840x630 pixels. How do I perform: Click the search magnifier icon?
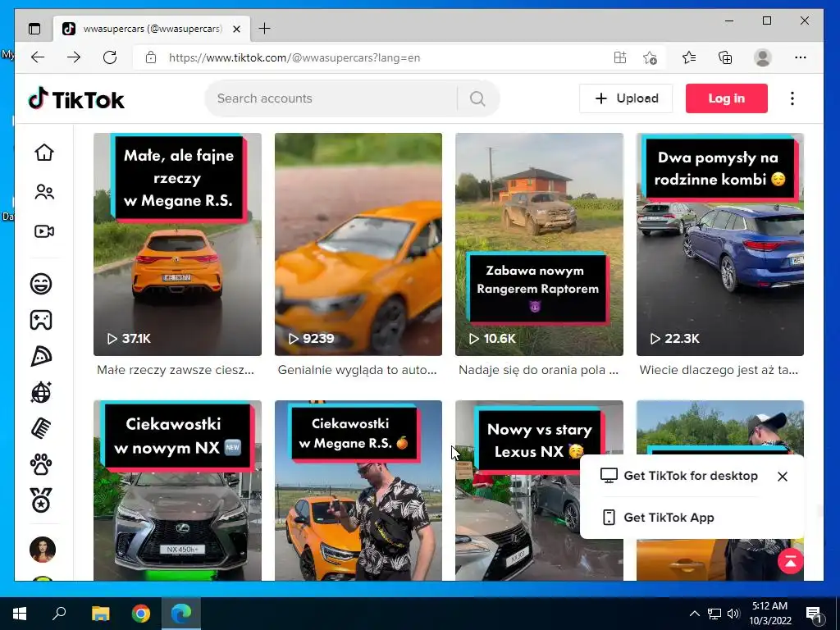477,98
